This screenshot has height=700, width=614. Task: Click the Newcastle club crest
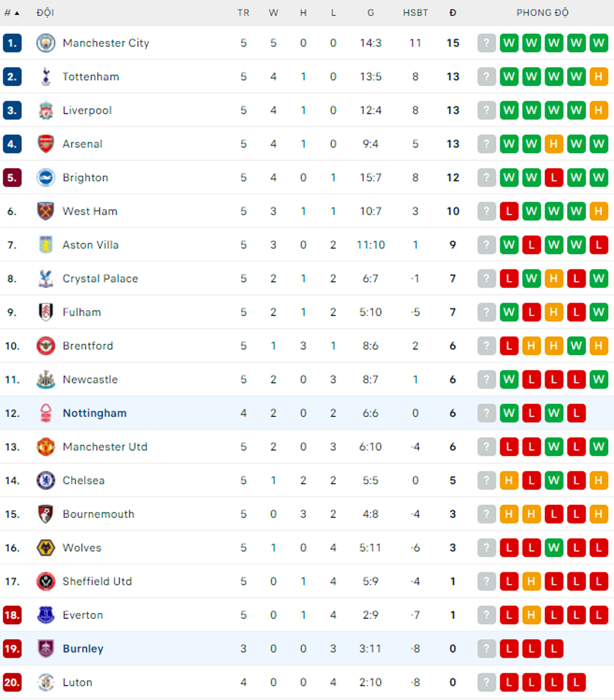(x=46, y=380)
